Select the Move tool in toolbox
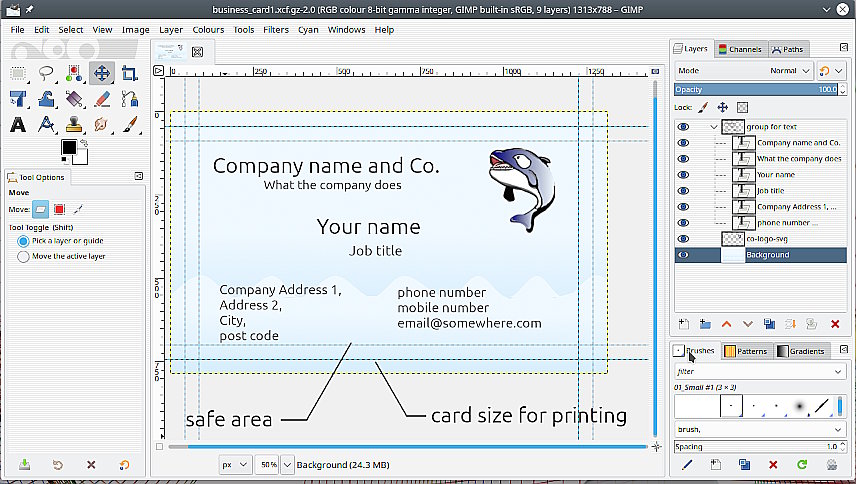This screenshot has height=484, width=856. pos(102,73)
